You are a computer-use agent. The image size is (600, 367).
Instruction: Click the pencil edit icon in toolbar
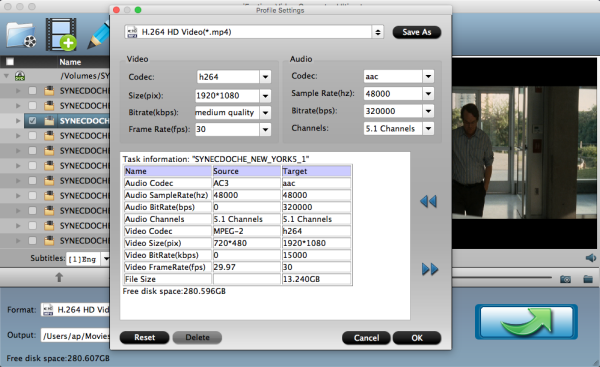pos(98,36)
